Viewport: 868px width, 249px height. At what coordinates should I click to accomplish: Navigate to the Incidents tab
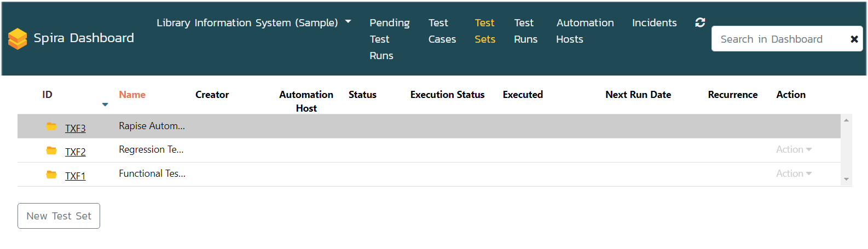pos(654,23)
